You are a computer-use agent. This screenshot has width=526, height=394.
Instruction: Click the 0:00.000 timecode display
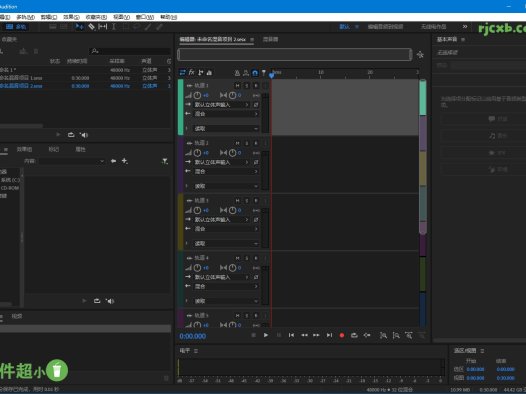[193, 336]
